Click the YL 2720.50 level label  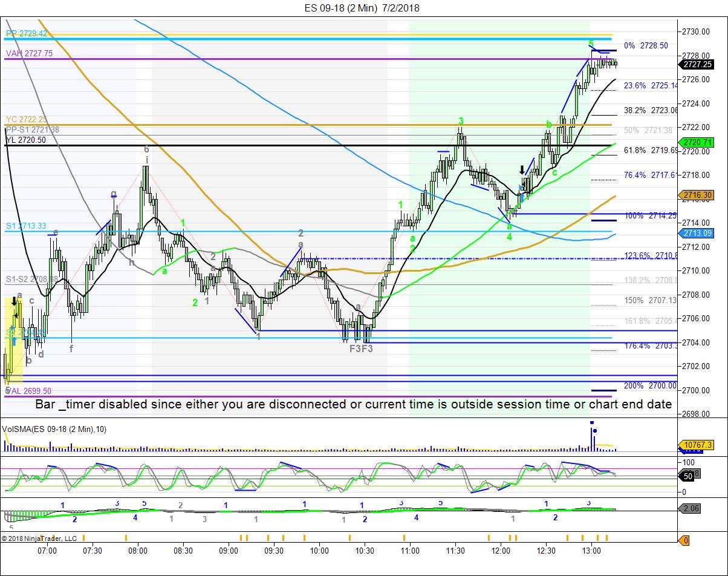(x=27, y=139)
